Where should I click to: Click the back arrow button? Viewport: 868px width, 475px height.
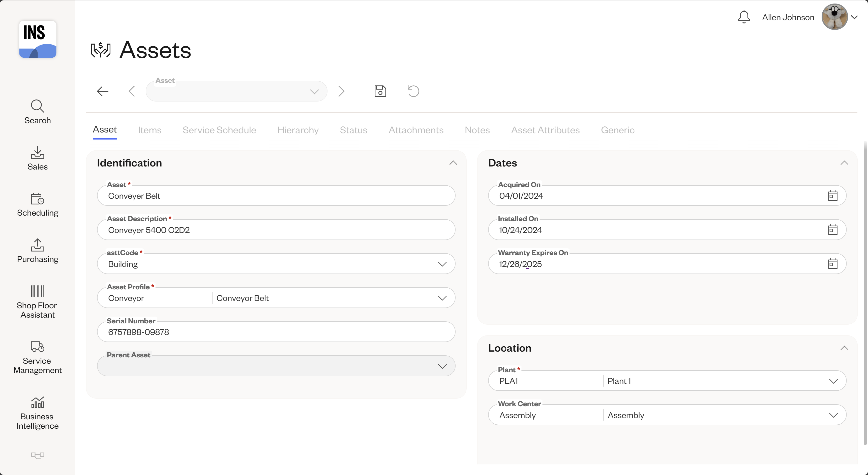102,91
